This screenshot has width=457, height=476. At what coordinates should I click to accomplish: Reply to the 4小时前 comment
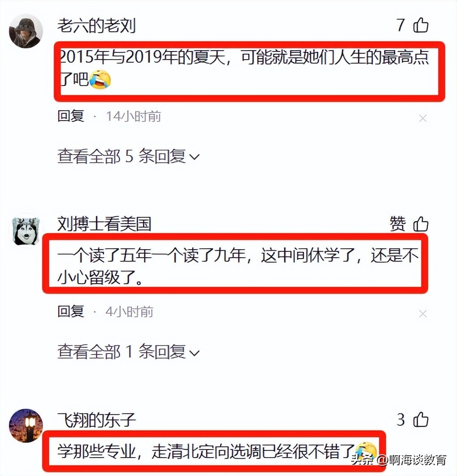tap(71, 312)
